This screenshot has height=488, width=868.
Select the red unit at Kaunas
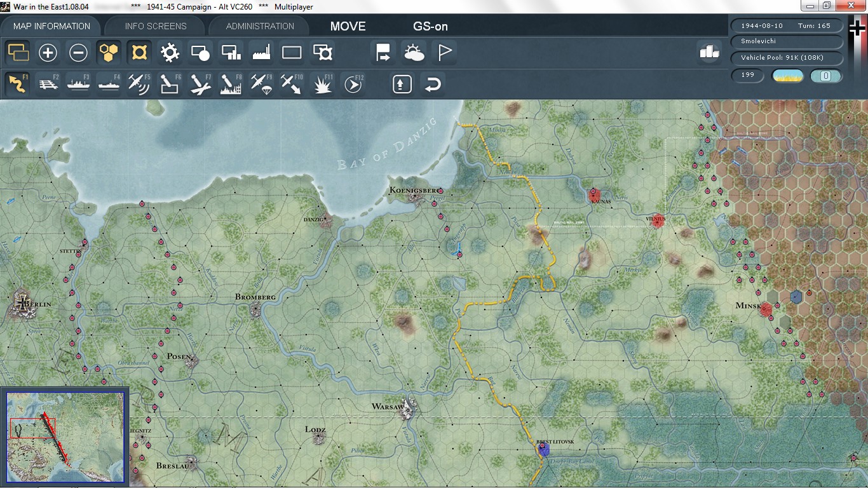[x=595, y=194]
